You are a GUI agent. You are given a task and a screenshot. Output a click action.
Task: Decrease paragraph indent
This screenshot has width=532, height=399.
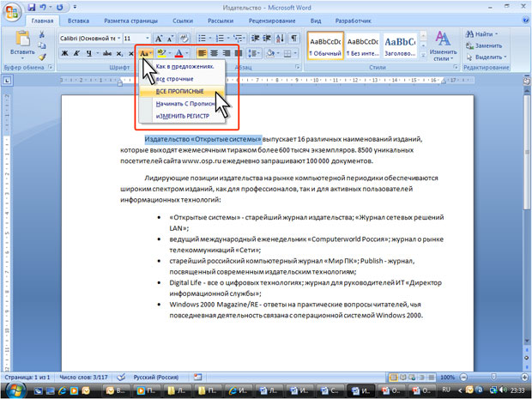[x=255, y=39]
